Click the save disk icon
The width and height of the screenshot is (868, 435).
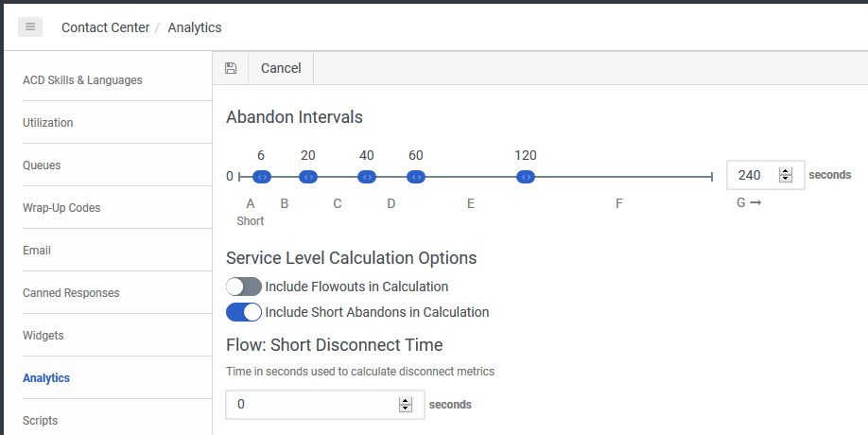pos(231,68)
